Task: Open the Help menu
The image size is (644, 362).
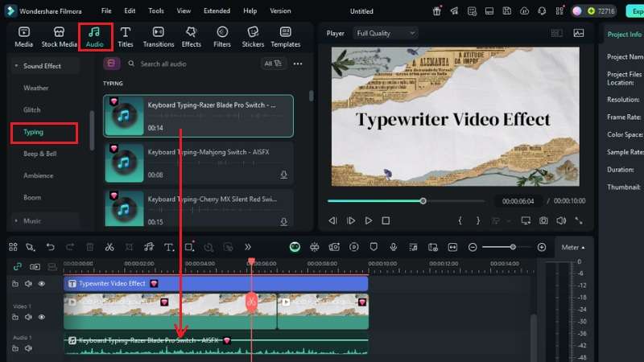Action: tap(250, 11)
